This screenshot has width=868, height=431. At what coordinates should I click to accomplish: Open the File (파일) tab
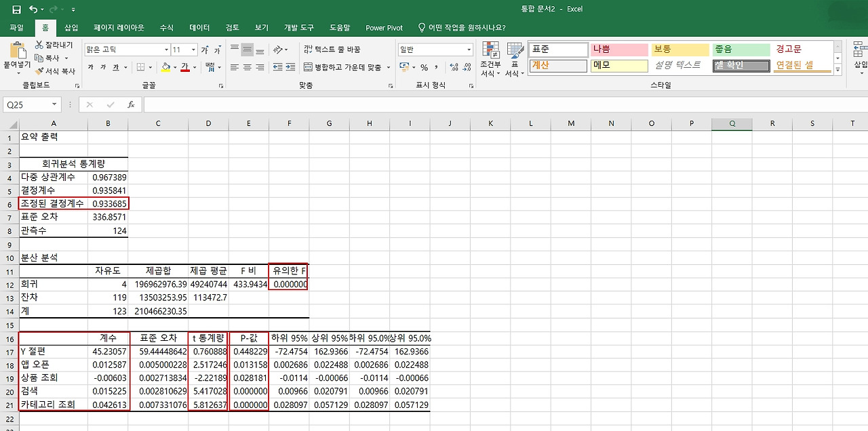pos(16,28)
